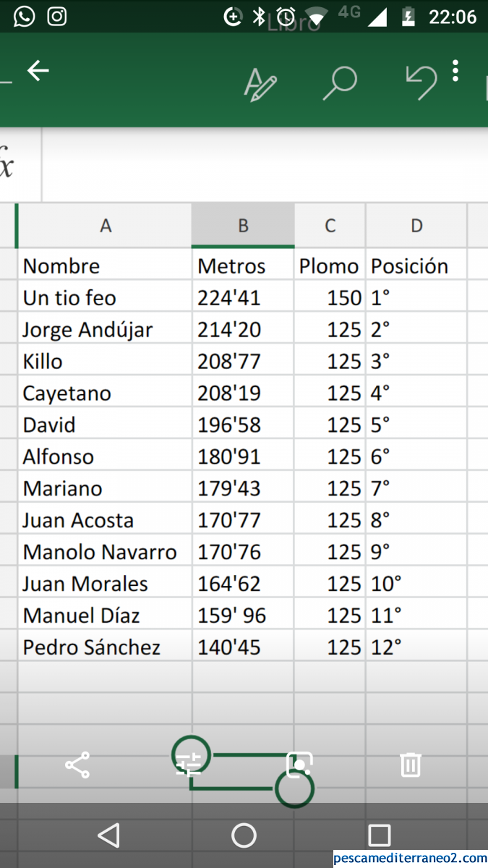Open the pescamediterraneo2.com watermark link
Screen dimensions: 488x868
[x=411, y=859]
